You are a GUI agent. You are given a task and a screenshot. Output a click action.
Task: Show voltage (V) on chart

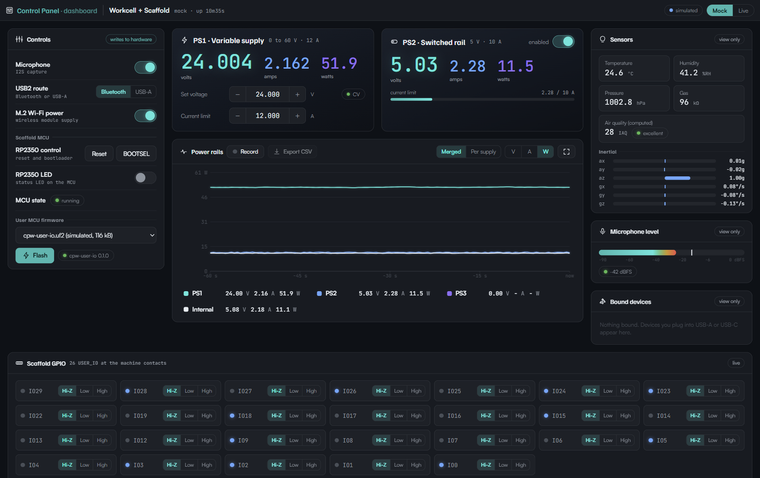pos(513,152)
